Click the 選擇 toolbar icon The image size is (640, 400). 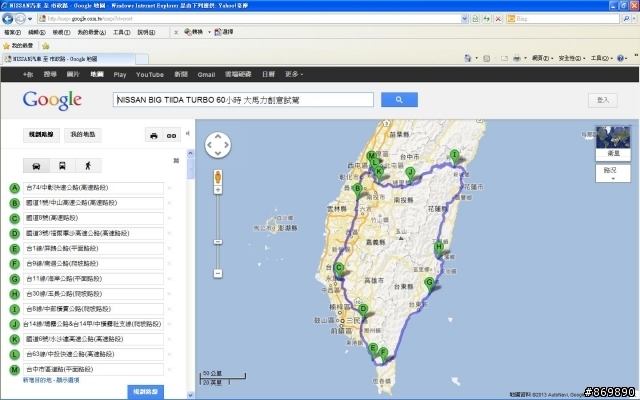point(224,32)
